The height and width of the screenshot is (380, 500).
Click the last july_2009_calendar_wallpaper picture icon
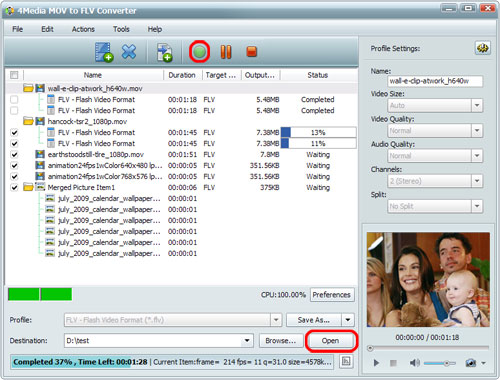[x=50, y=253]
